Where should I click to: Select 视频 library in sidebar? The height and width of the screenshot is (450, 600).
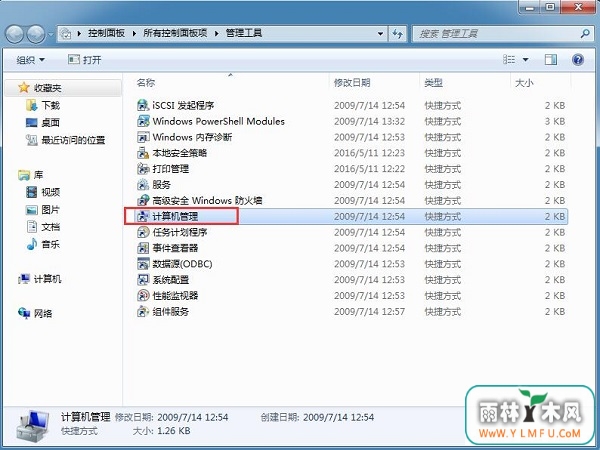coord(43,192)
